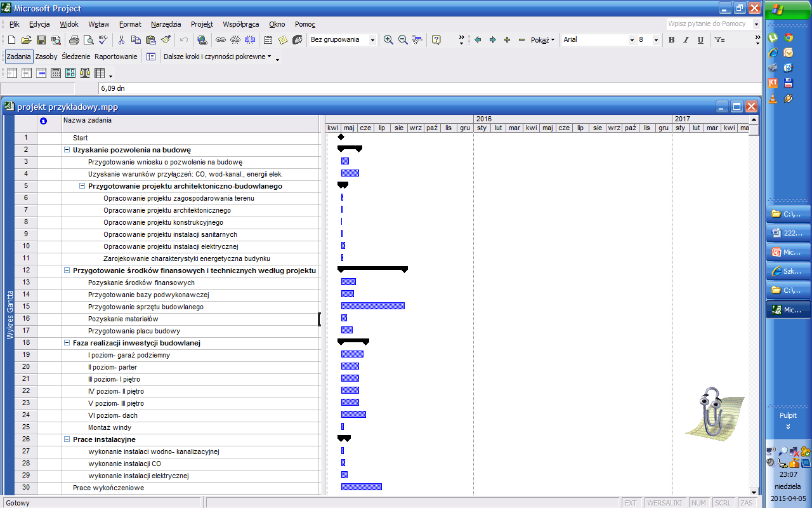
Task: Click the Go To Selected Task icon
Action: pyautogui.click(x=417, y=40)
